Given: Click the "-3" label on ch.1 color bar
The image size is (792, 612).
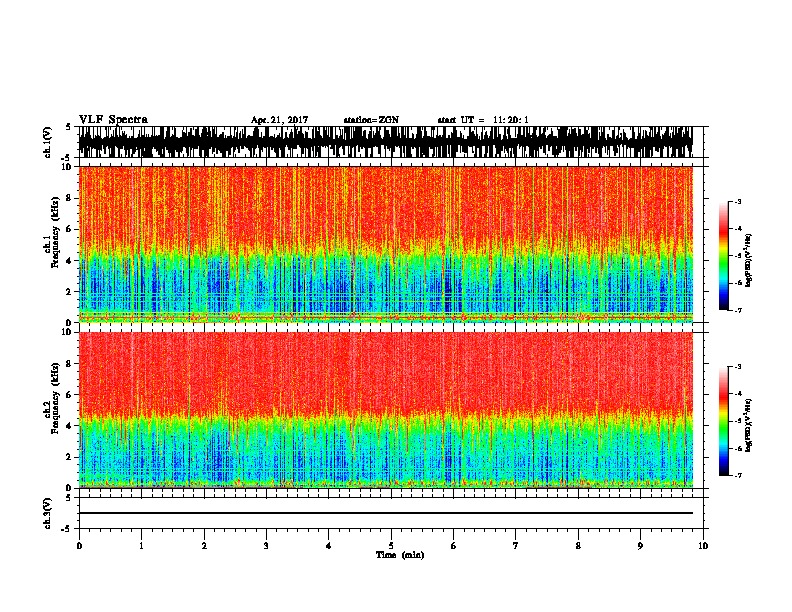Looking at the screenshot, I should pyautogui.click(x=738, y=201).
